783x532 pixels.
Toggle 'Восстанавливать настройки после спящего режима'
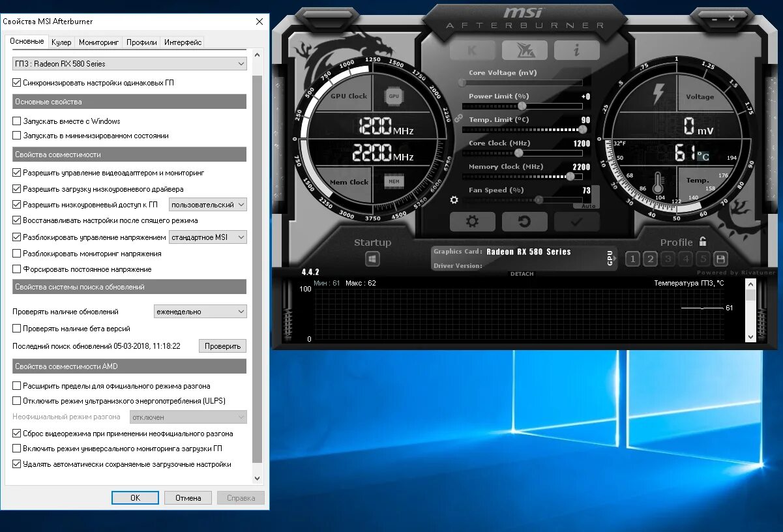pos(17,220)
